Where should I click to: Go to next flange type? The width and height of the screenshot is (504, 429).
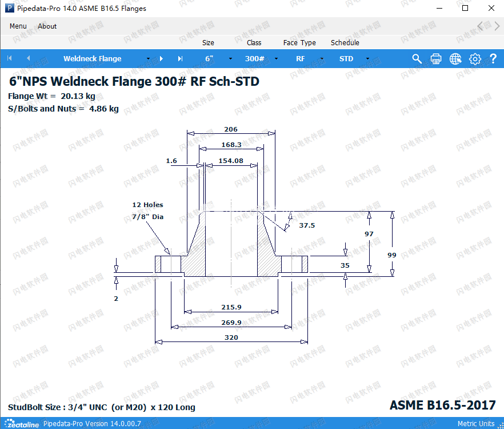[x=161, y=58]
